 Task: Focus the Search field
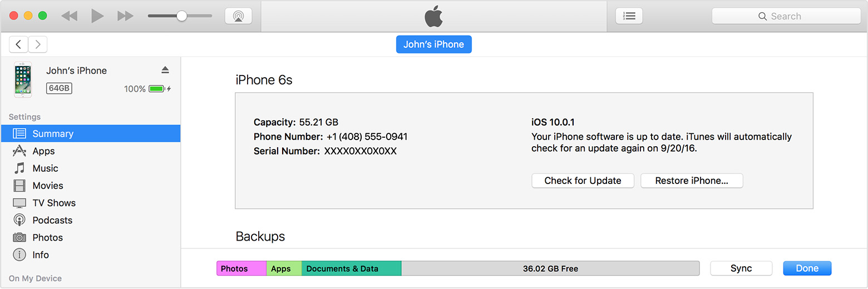786,16
